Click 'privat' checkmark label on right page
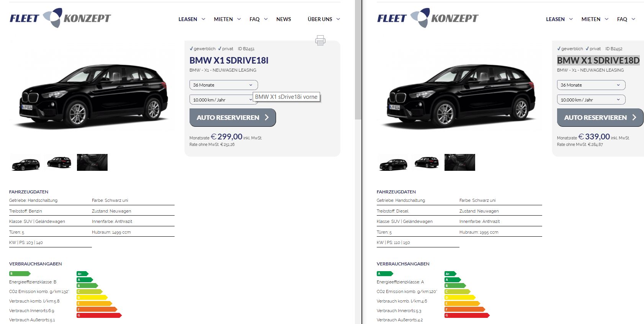Viewport: 644px width, 324px height. (593, 49)
